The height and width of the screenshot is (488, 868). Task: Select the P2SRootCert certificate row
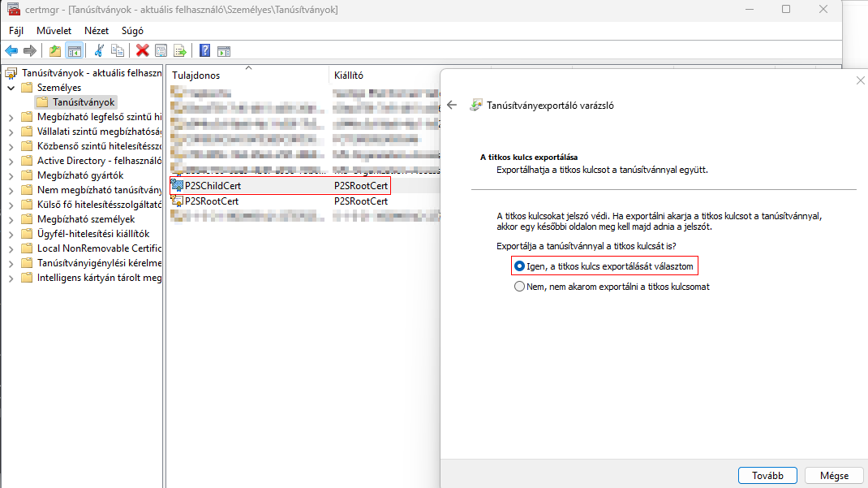212,201
